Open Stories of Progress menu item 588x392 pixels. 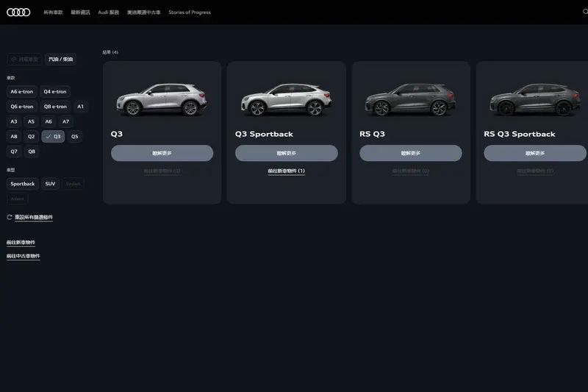pos(190,13)
